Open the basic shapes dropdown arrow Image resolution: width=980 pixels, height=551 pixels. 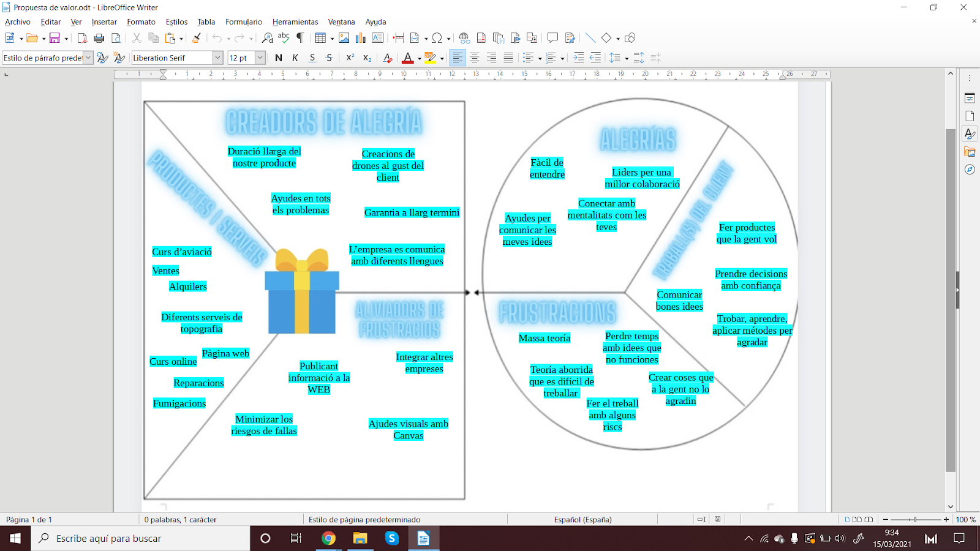(x=617, y=39)
